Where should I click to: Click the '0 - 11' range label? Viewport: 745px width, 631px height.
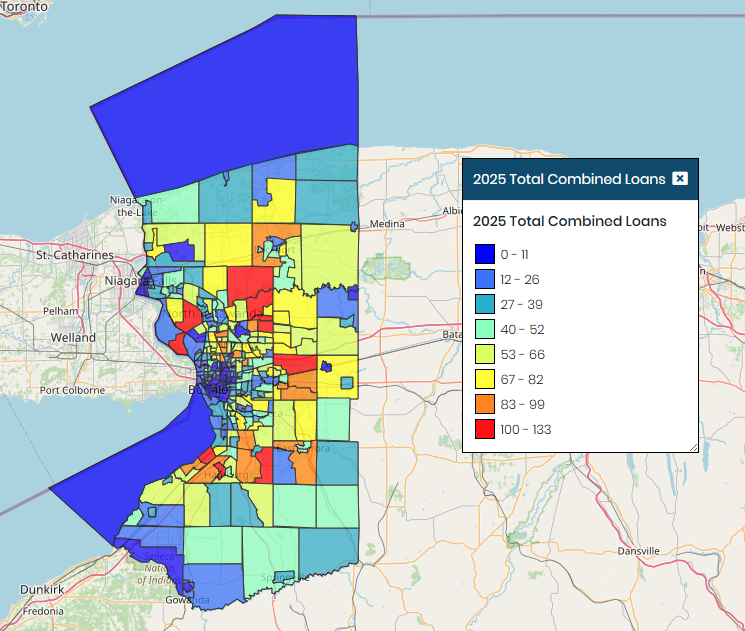[x=514, y=255]
